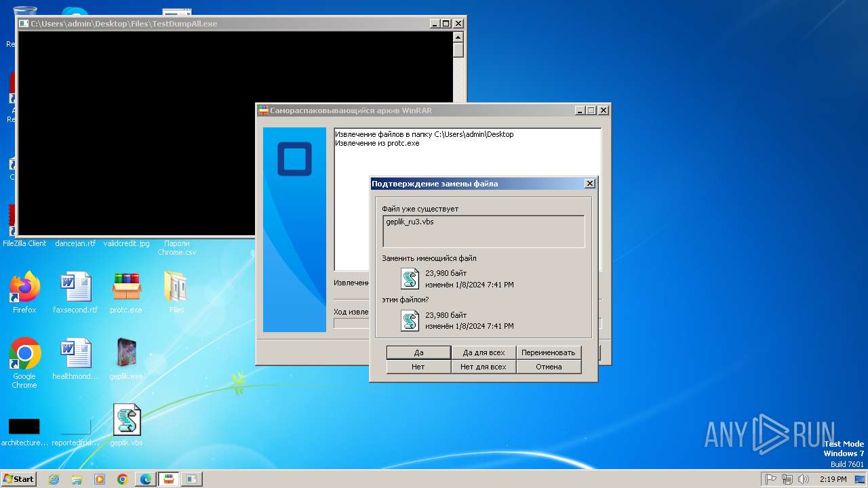Click the FileZilla Client desktop label

click(24, 243)
